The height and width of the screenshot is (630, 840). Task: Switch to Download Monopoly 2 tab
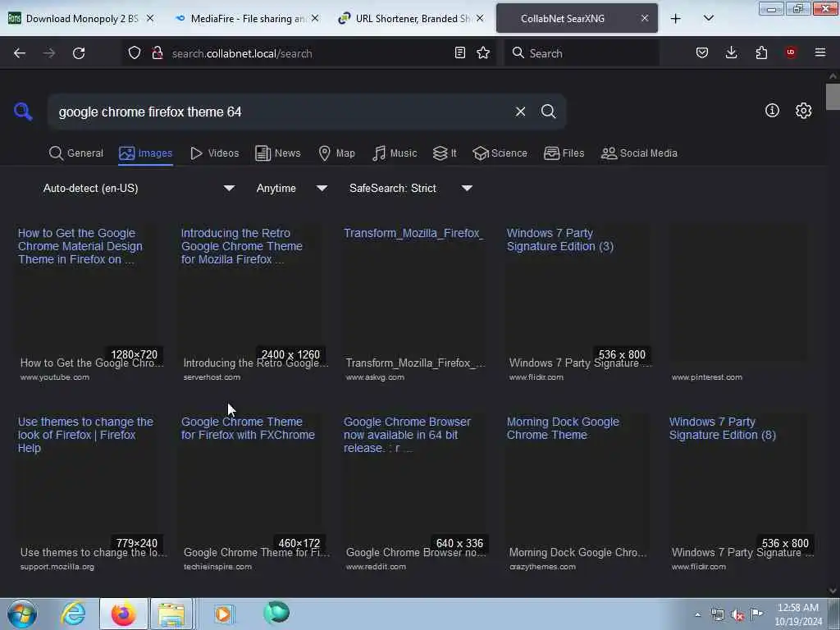(x=80, y=19)
